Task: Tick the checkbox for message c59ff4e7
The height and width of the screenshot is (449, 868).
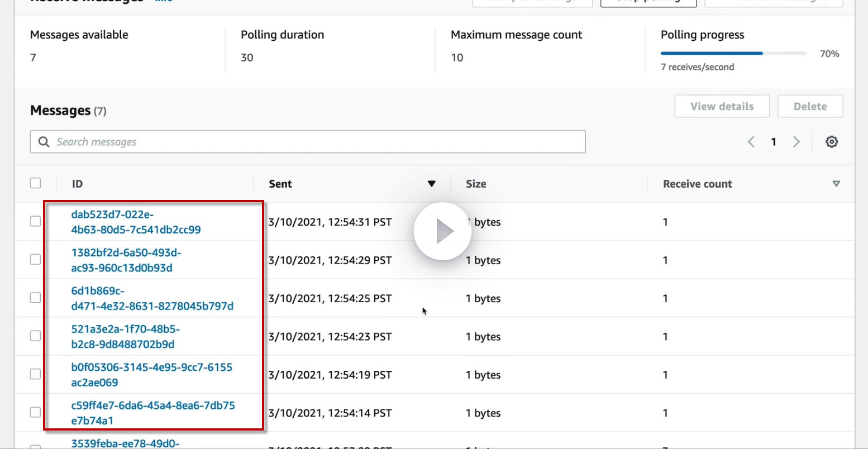Action: (x=35, y=412)
